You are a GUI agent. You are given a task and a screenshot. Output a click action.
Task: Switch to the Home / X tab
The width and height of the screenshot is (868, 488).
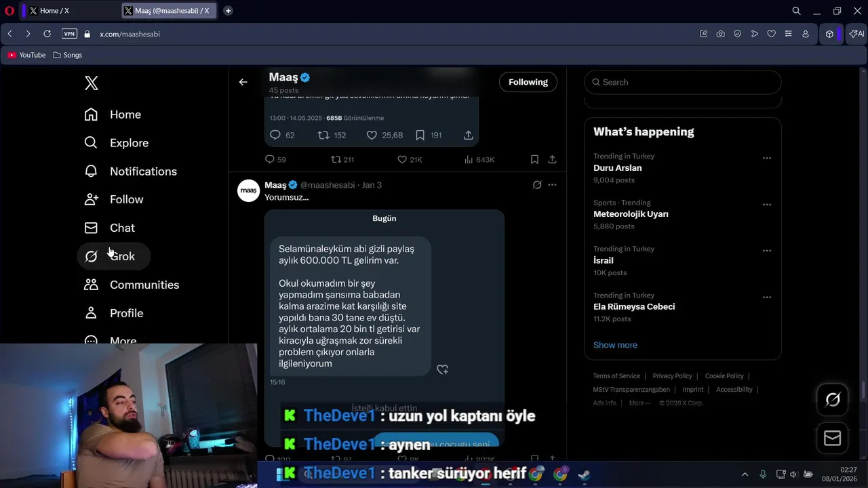coord(68,11)
